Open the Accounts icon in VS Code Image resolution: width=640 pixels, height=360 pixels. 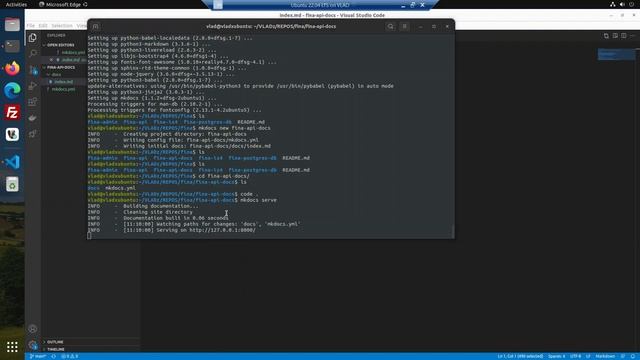(33, 329)
